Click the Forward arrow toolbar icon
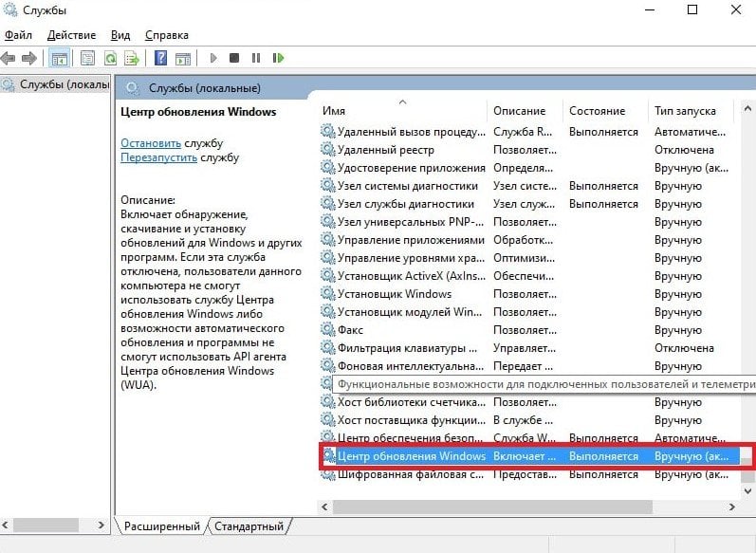756x553 pixels. [x=29, y=59]
